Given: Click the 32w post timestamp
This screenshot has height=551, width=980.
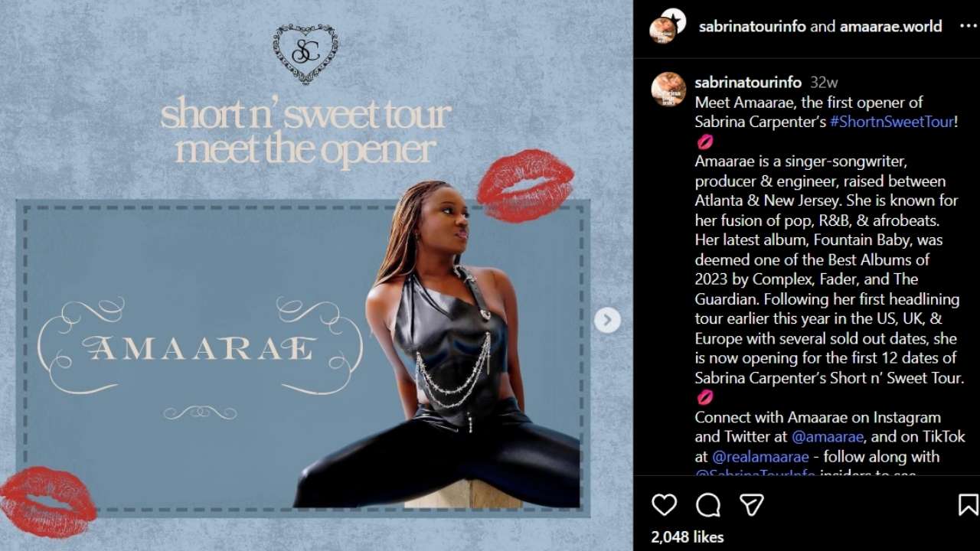Looking at the screenshot, I should pyautogui.click(x=824, y=82).
